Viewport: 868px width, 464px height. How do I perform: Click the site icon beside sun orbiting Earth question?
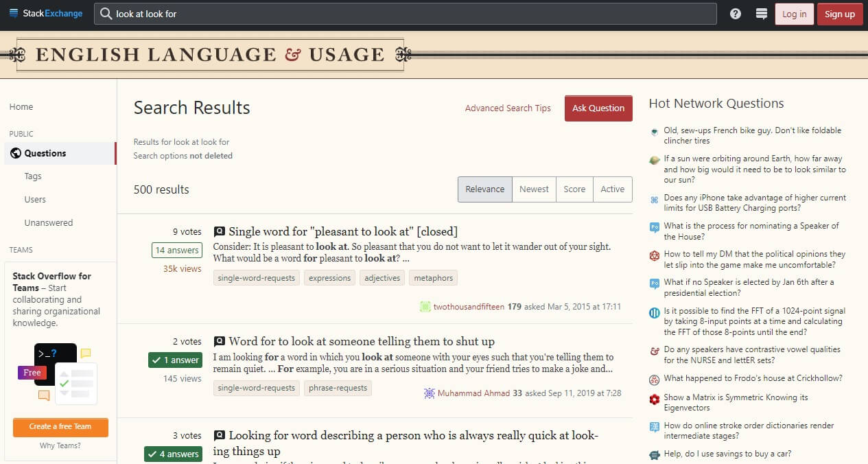(655, 160)
